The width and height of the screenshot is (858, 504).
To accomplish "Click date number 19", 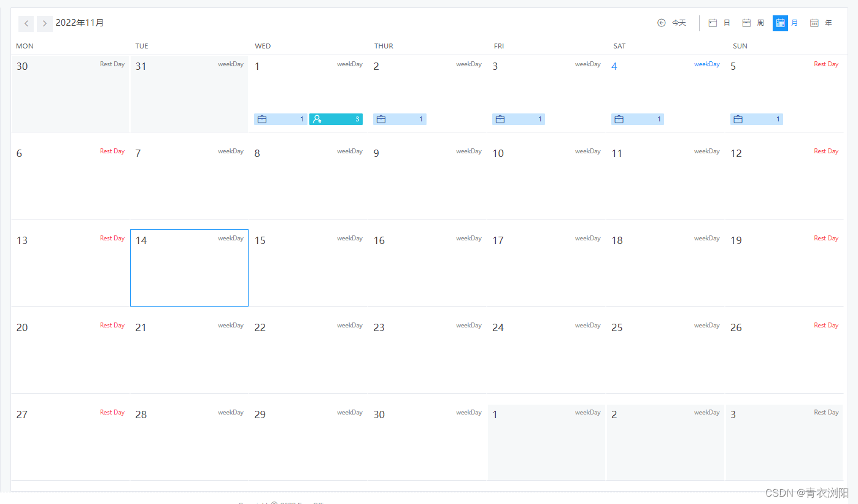I will (736, 240).
